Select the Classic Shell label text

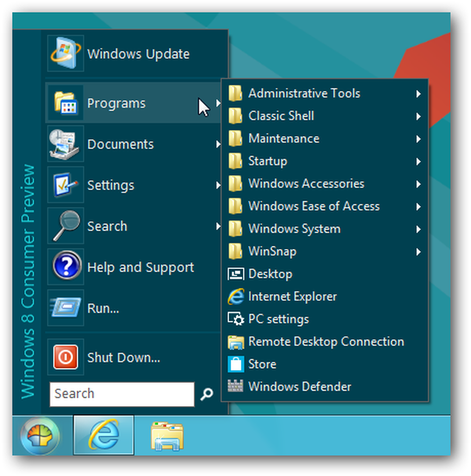[281, 116]
